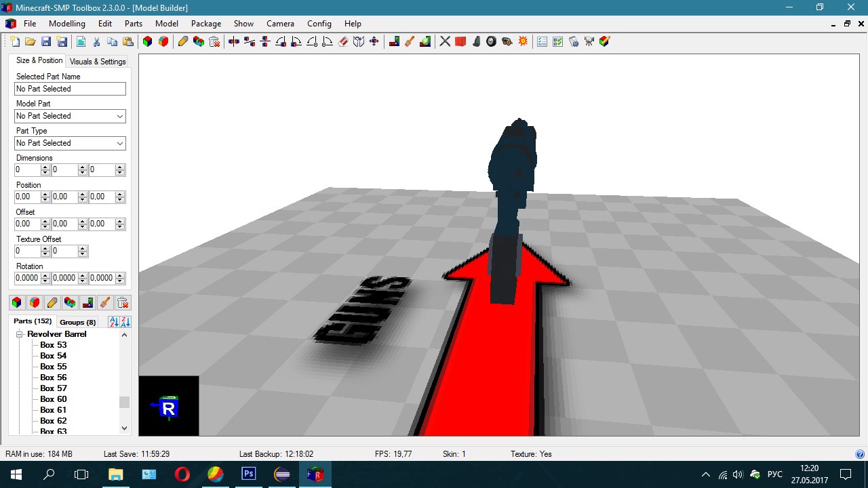Click the Selected Part Name field
This screenshot has width=868, height=488.
[71, 89]
